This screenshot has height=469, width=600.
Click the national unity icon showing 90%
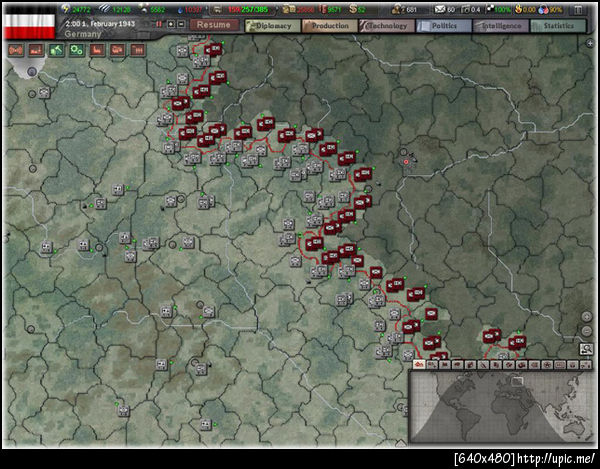[x=543, y=9]
